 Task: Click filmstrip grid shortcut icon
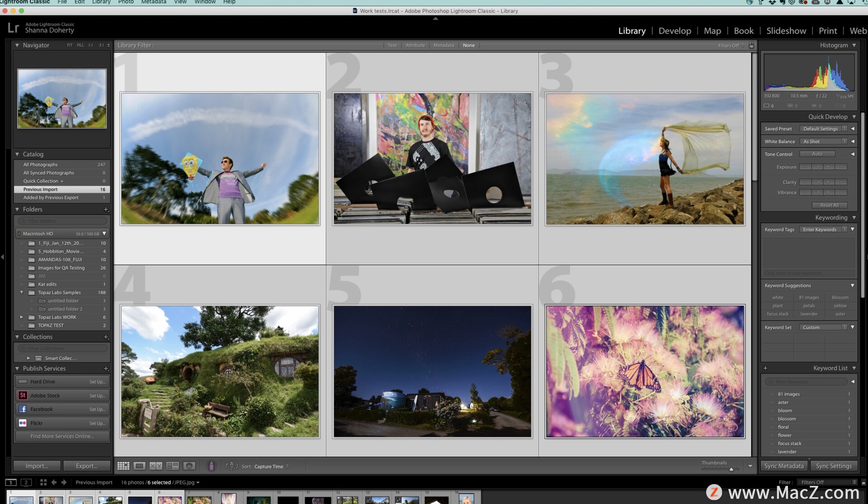tap(43, 482)
